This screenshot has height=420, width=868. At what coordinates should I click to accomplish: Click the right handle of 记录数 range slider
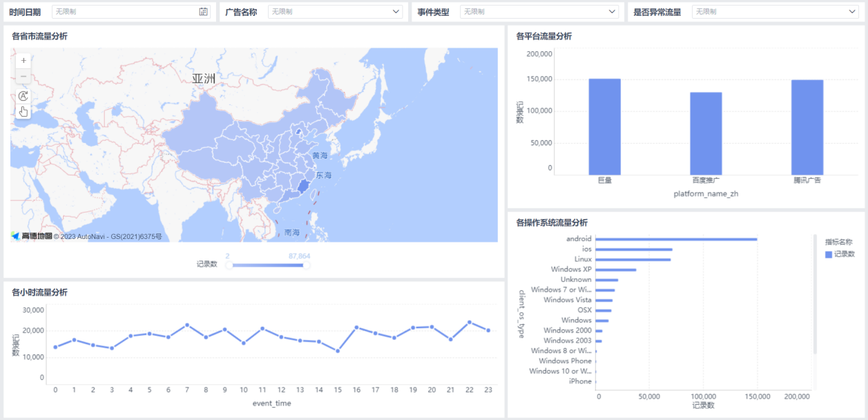click(307, 265)
